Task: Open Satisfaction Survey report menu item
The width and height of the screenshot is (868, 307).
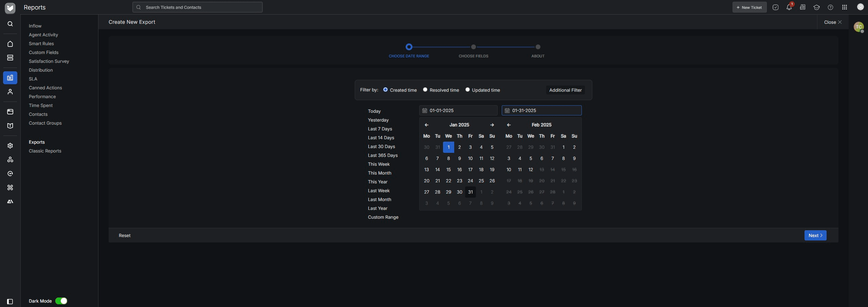Action: pos(49,61)
